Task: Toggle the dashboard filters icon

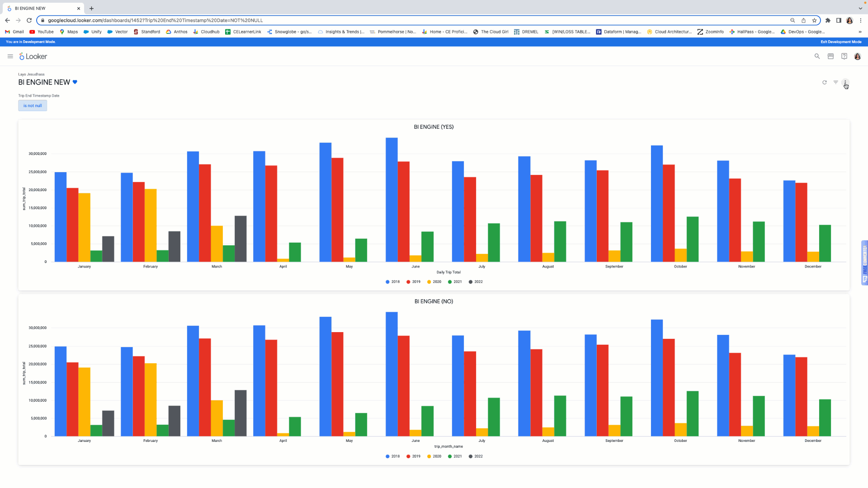Action: coord(836,82)
